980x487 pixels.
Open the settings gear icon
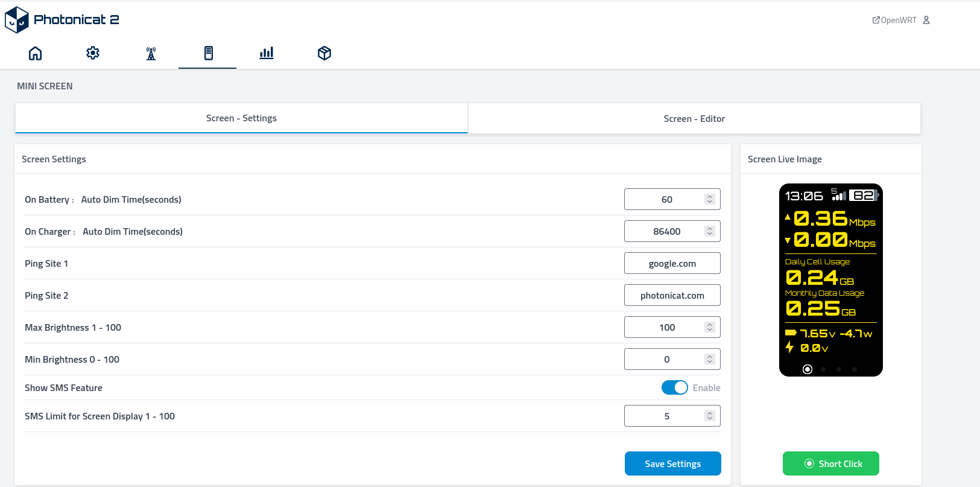(x=93, y=53)
